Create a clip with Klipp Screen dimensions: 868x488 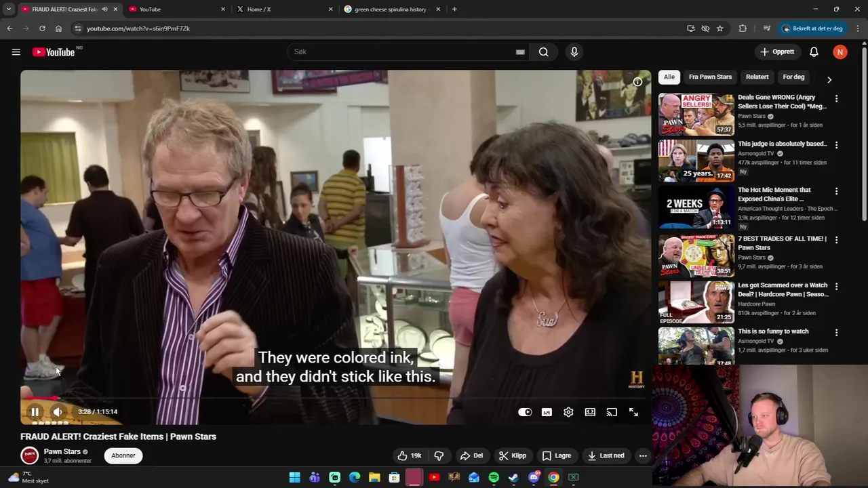(513, 455)
